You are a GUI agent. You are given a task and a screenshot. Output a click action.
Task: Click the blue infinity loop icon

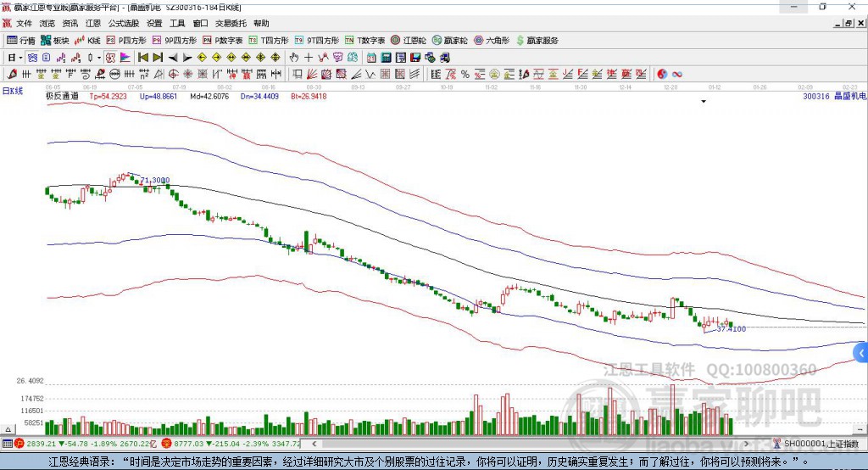(x=676, y=75)
